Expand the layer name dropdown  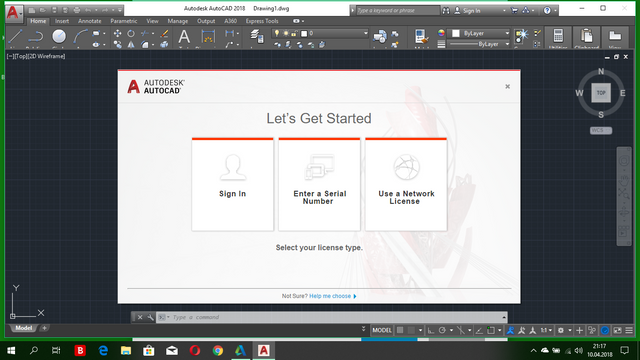pos(365,33)
